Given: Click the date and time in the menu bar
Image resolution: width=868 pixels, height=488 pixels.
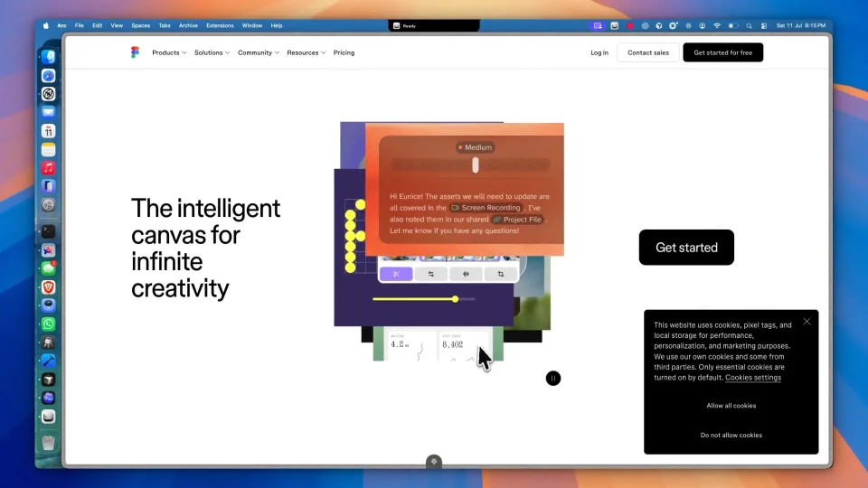Looking at the screenshot, I should 800,25.
